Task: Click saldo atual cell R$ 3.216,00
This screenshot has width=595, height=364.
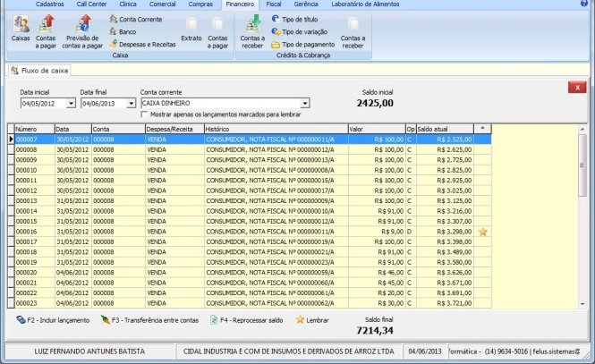Action: click(445, 211)
